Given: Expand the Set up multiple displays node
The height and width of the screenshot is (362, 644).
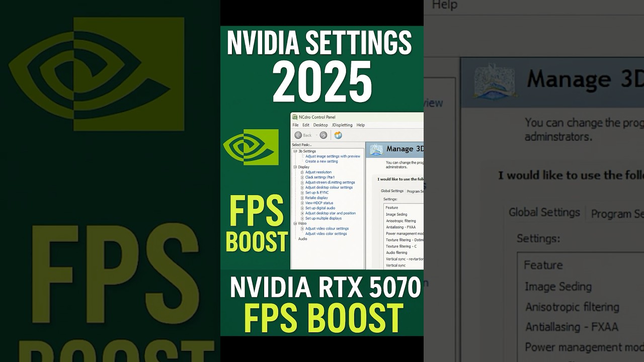Looking at the screenshot, I should [302, 218].
